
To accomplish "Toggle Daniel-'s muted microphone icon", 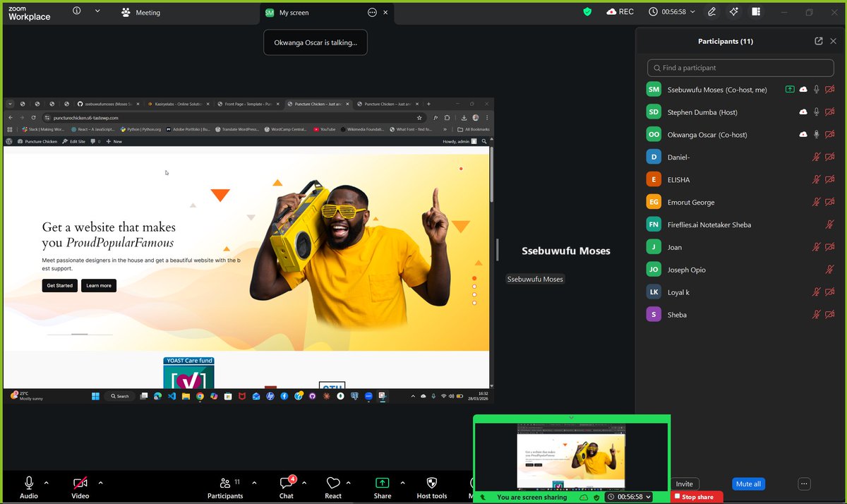I will click(x=817, y=157).
